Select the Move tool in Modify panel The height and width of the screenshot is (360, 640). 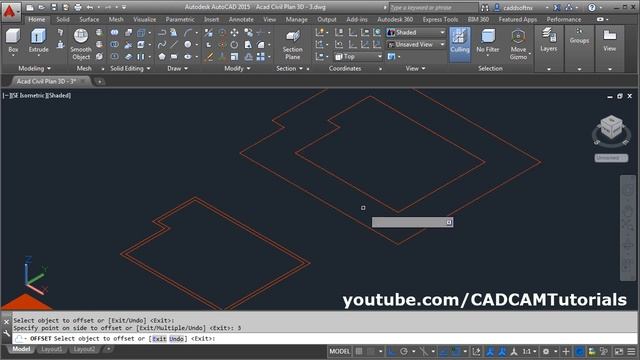pos(234,32)
